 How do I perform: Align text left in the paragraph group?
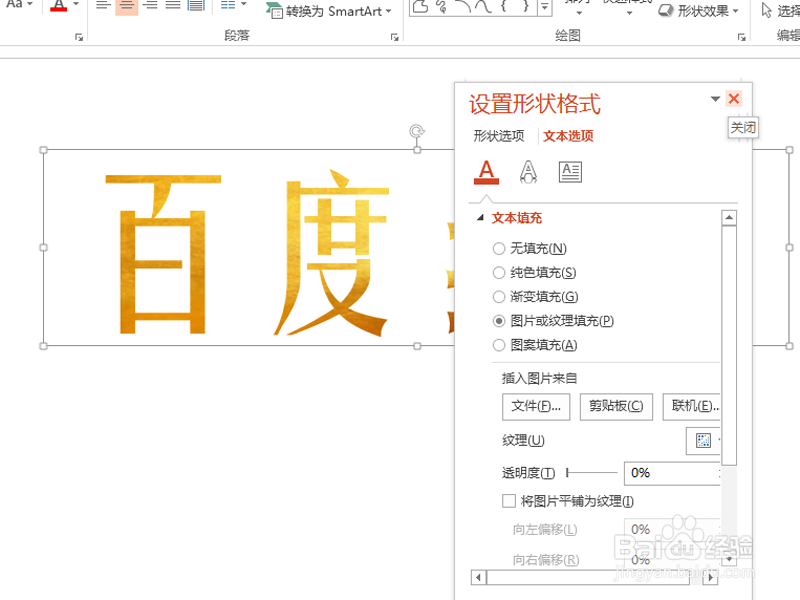104,5
